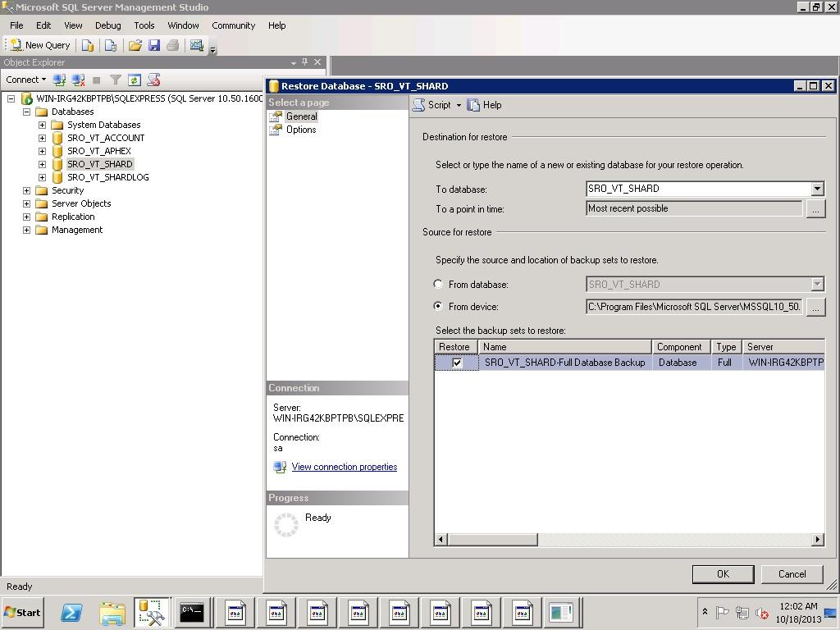Open the Edit menu
840x630 pixels.
pyautogui.click(x=43, y=25)
